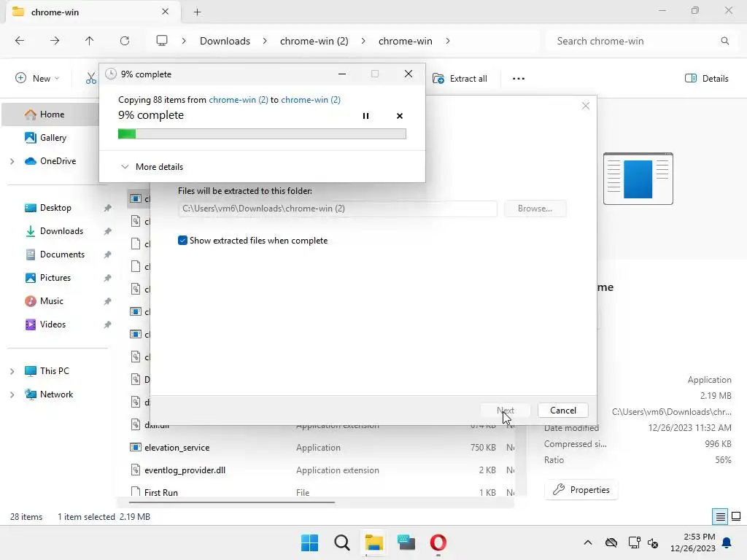The width and height of the screenshot is (747, 560).
Task: Expand the This PC tree node
Action: pos(12,371)
